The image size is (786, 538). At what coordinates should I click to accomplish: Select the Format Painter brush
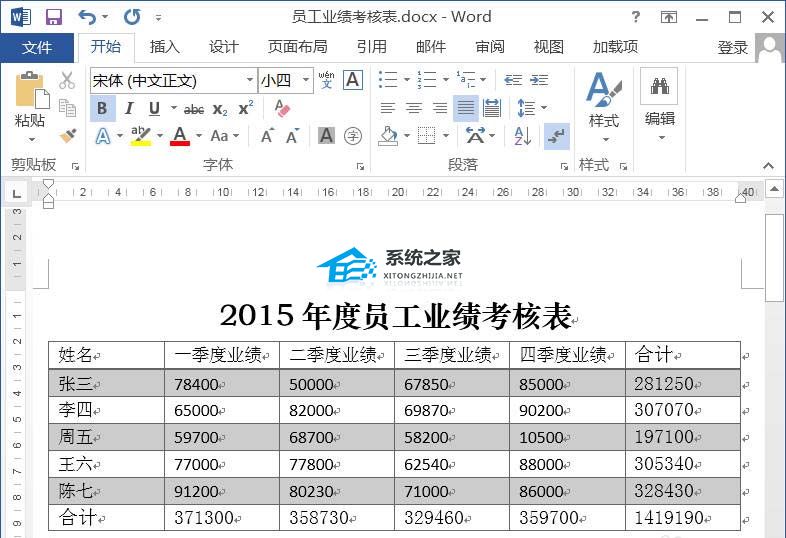(x=68, y=135)
